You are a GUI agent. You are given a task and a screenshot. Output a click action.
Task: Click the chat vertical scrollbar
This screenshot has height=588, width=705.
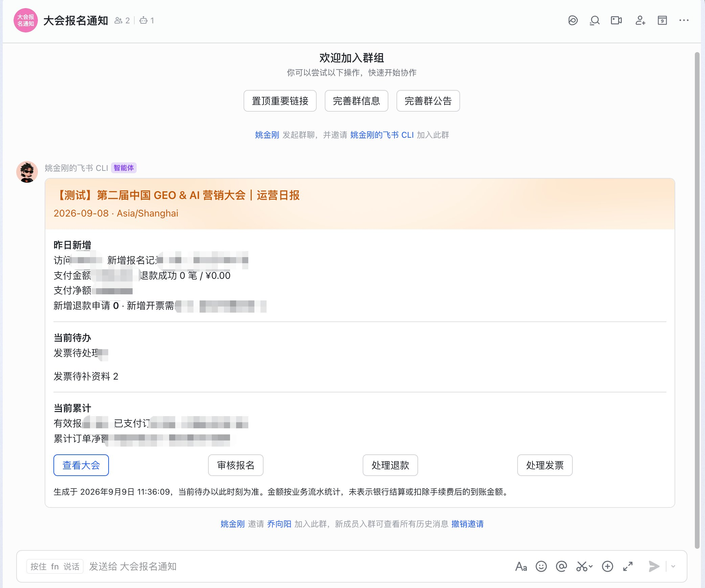coord(697,300)
